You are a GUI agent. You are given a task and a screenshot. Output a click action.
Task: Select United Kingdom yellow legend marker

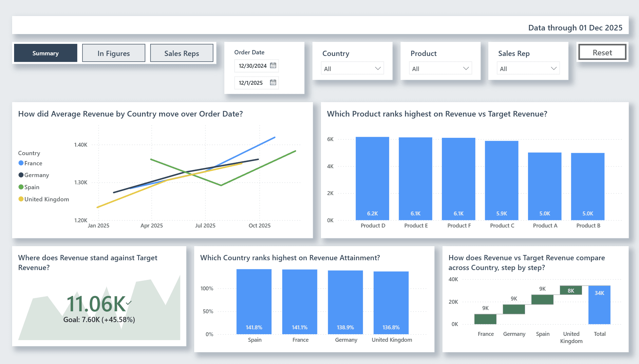21,199
